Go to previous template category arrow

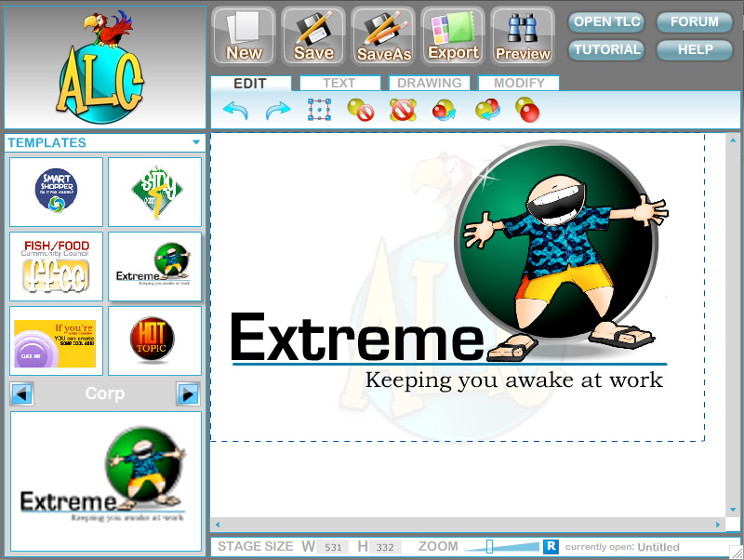pos(21,393)
